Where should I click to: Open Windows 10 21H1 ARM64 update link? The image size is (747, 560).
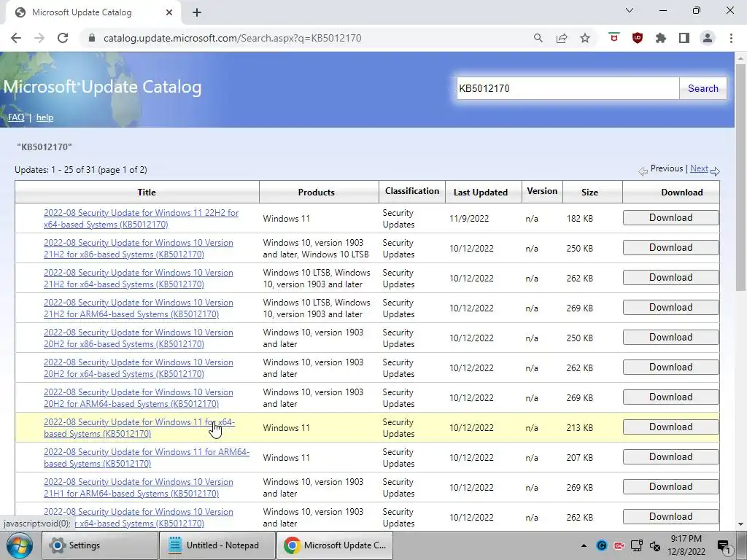tap(138, 488)
